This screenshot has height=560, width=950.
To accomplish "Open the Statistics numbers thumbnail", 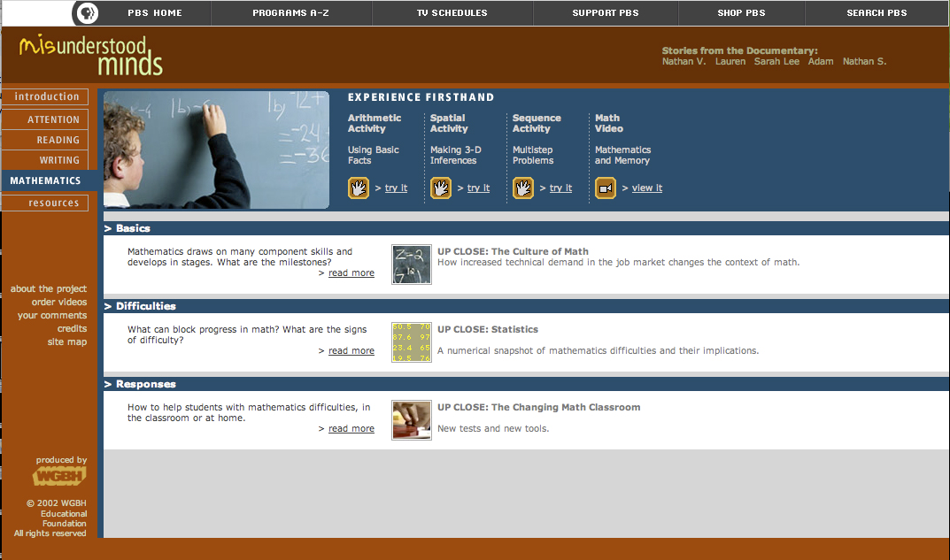I will point(412,341).
